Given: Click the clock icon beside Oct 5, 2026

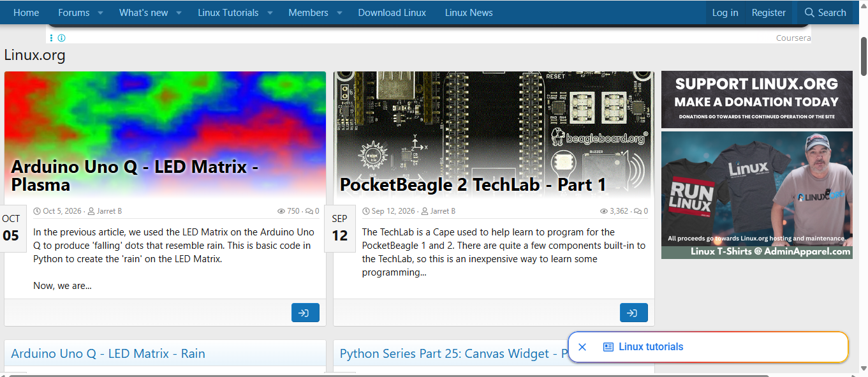Looking at the screenshot, I should point(37,211).
